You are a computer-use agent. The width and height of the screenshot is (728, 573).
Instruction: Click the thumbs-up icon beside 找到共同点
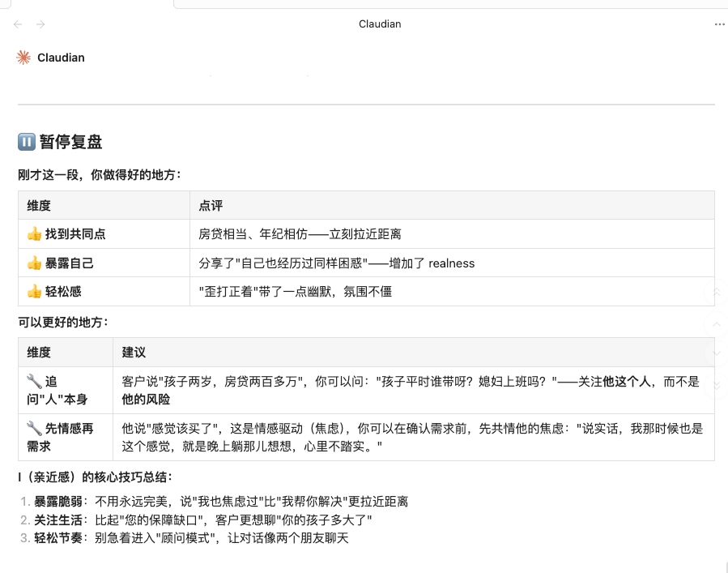point(34,233)
